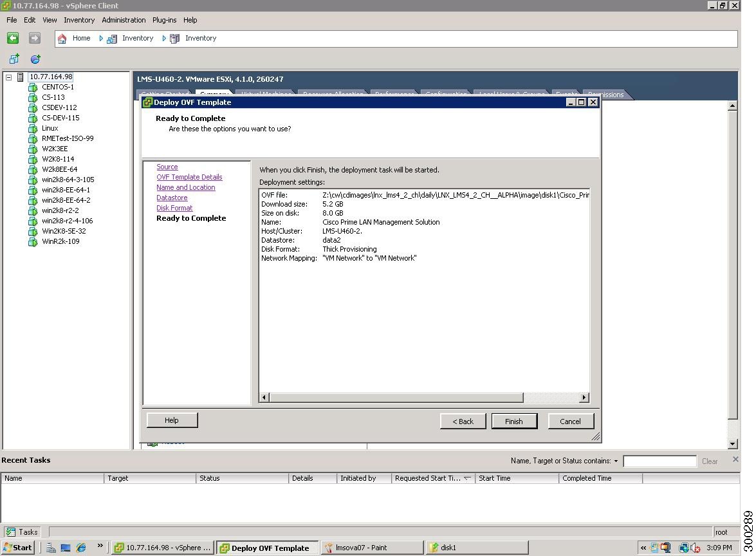Image resolution: width=756 pixels, height=556 pixels.
Task: Click the arrow after Home in breadcrumb
Action: pos(101,39)
